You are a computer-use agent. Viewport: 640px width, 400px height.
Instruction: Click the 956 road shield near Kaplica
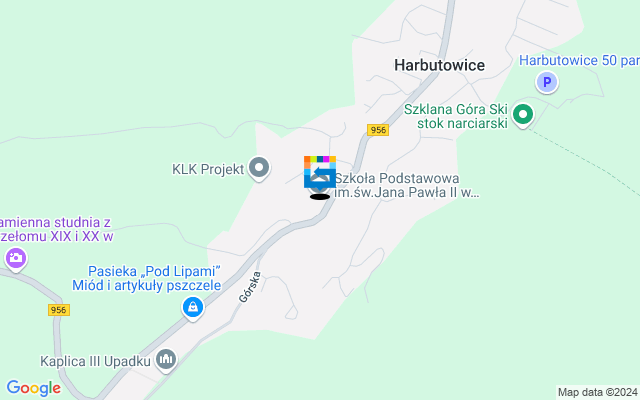tap(59, 310)
